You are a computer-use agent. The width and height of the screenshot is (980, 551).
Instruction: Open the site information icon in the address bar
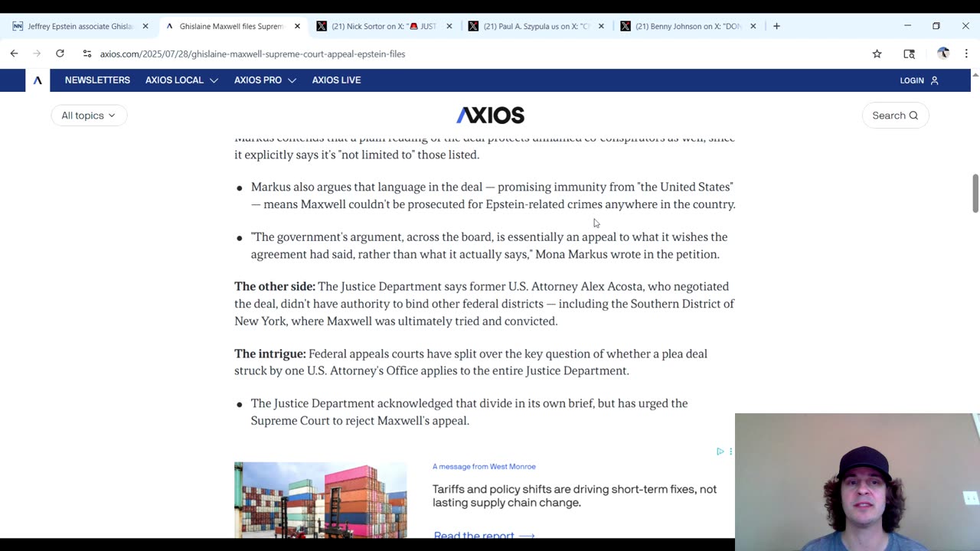coord(87,54)
